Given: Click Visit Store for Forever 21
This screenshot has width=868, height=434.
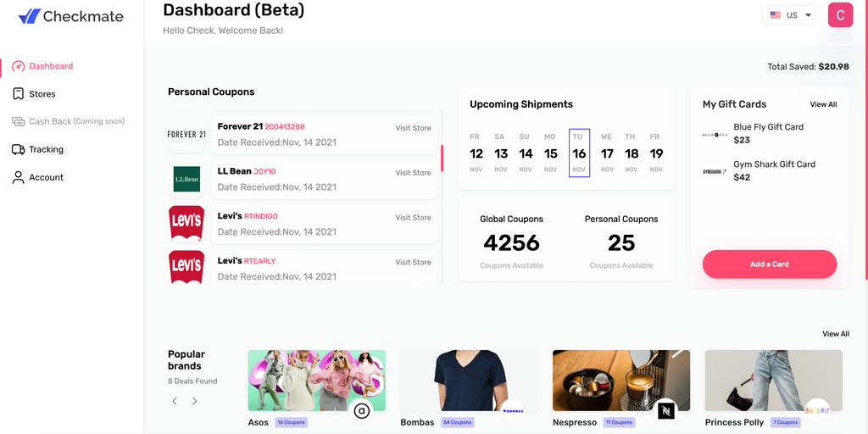Looking at the screenshot, I should 413,128.
